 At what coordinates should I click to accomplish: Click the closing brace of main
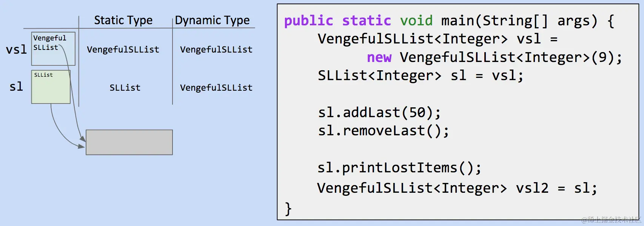click(288, 209)
